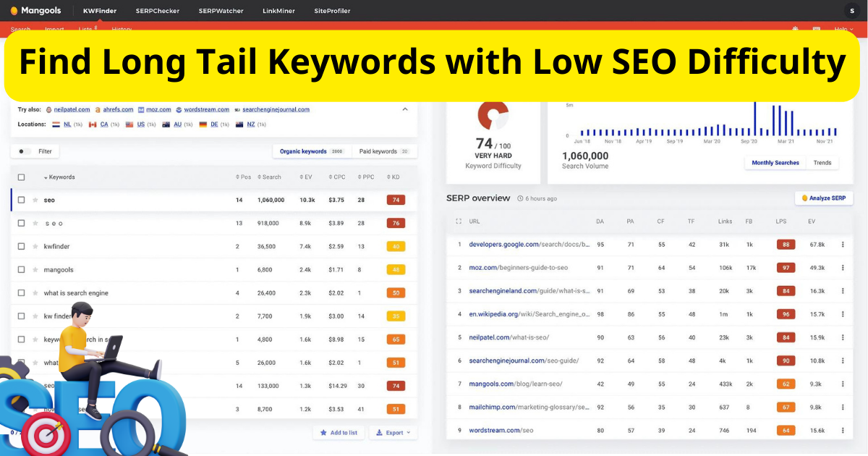Image resolution: width=868 pixels, height=456 pixels.
Task: Check the select-all keywords checkbox
Action: [21, 177]
